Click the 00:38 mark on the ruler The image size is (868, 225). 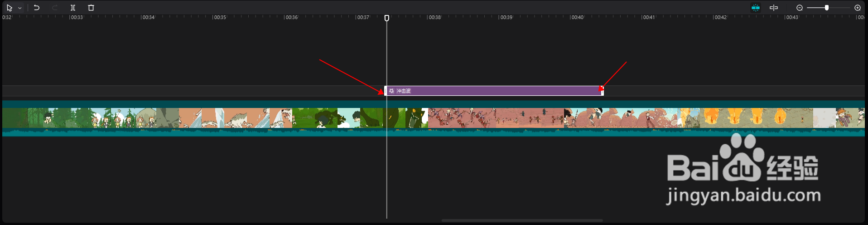coord(434,17)
